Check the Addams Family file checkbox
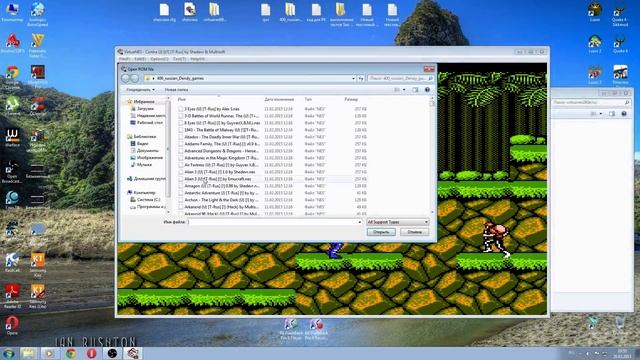 point(180,144)
